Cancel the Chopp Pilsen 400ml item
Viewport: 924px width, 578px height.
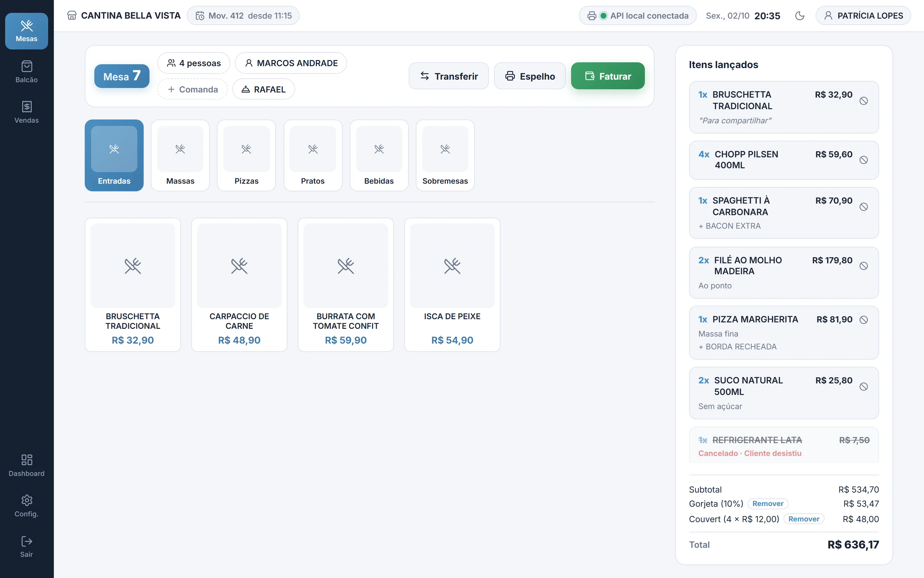point(864,160)
